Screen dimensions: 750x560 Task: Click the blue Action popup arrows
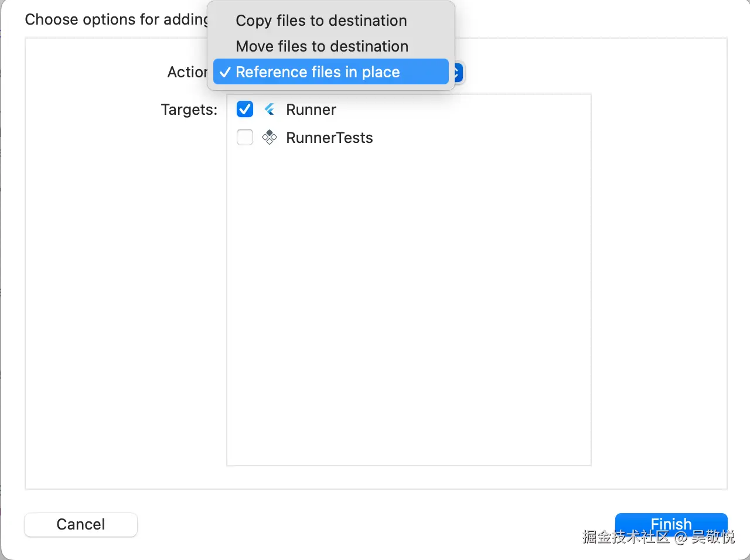click(458, 73)
